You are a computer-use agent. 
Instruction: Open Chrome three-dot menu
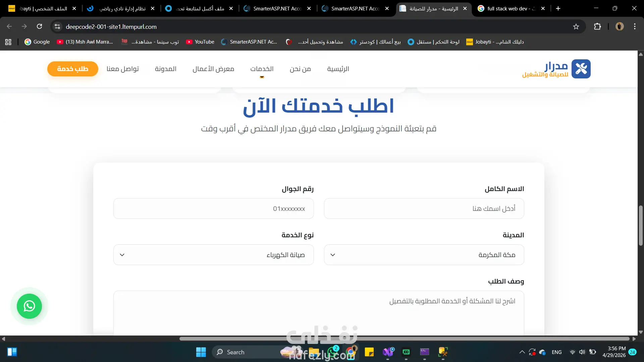(635, 26)
